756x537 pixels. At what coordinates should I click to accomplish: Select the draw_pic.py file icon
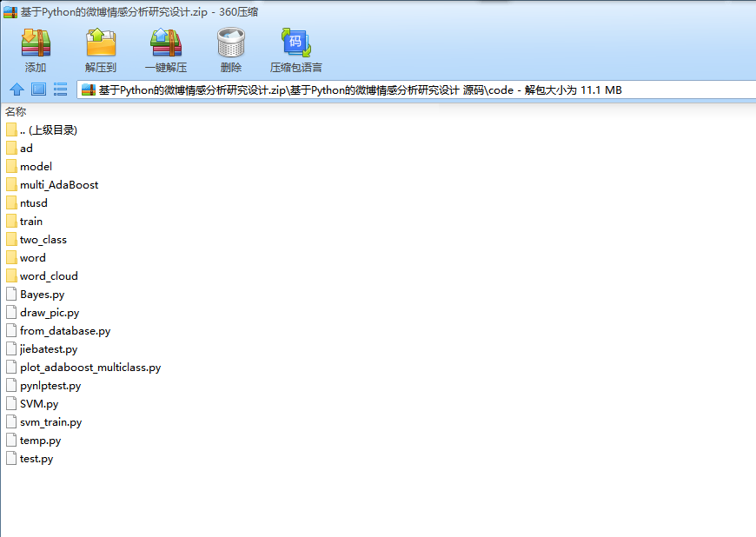(x=11, y=312)
